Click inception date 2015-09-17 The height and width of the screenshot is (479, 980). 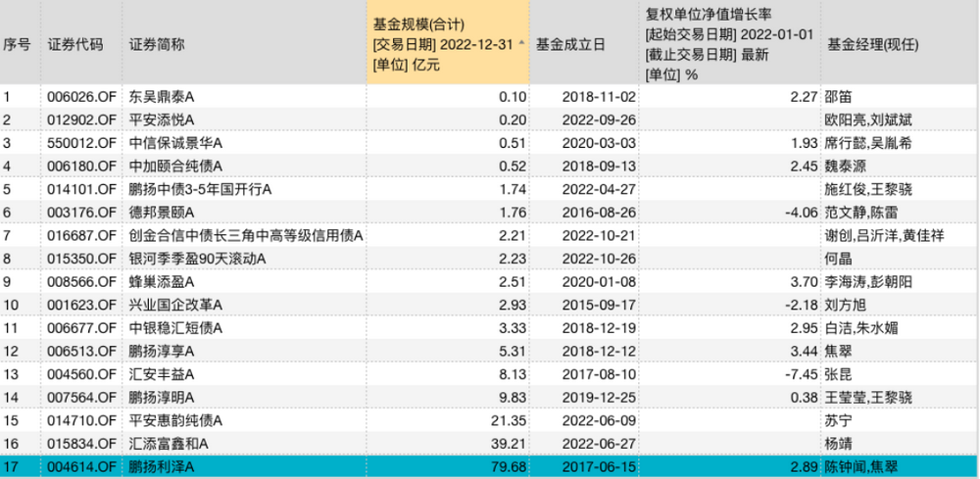point(599,305)
